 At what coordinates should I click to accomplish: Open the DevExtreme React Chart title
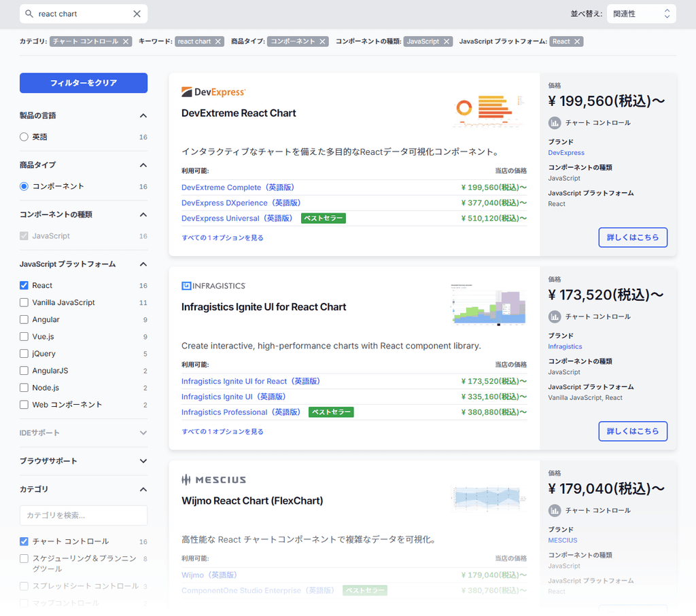pos(239,113)
